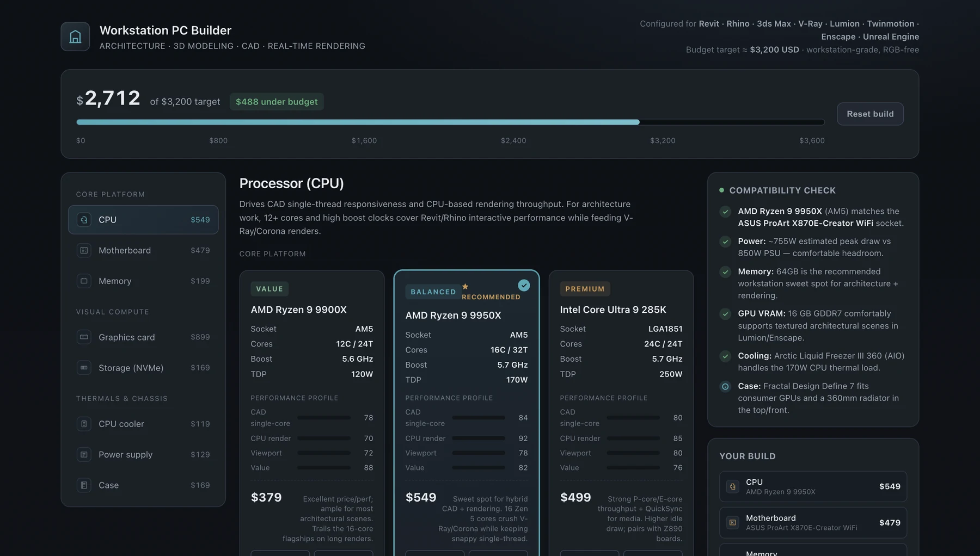Click the PREMIUM tier badge
Screen dimensions: 980x556
585,289
